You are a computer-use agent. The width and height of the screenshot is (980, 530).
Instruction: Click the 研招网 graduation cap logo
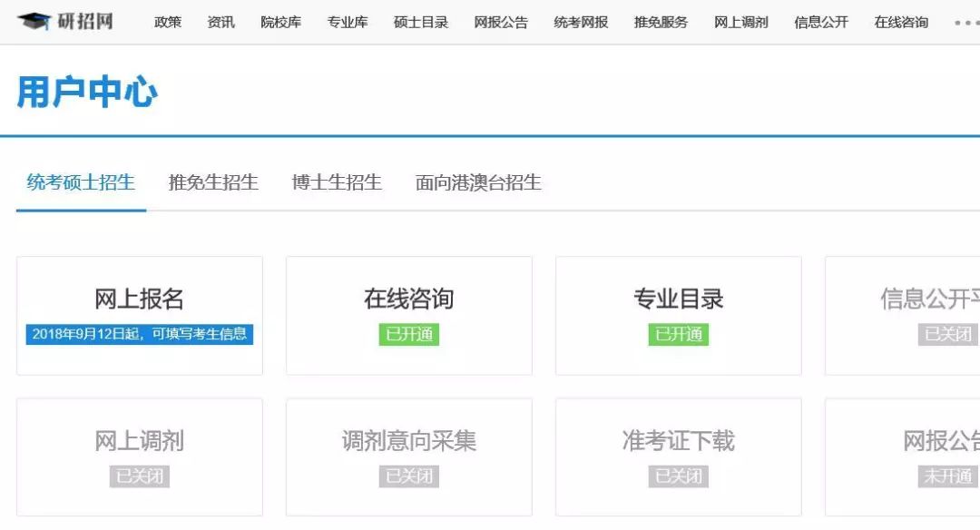coord(34,22)
